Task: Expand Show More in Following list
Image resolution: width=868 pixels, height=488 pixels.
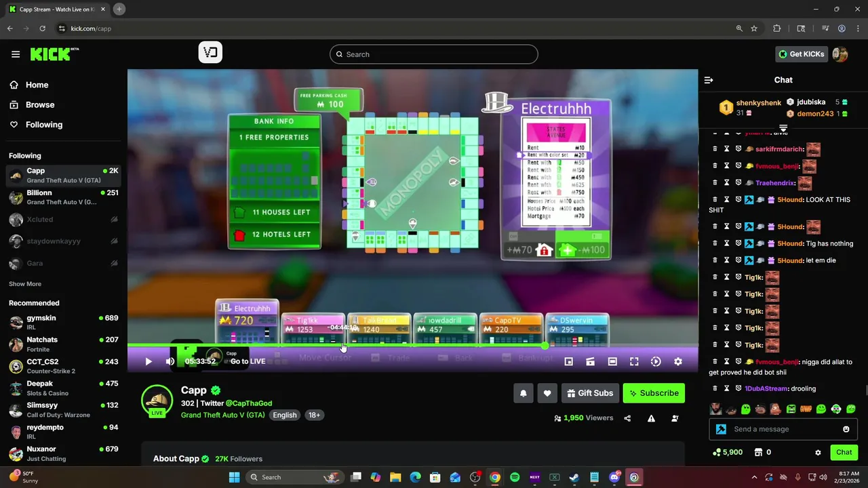Action: [25, 284]
